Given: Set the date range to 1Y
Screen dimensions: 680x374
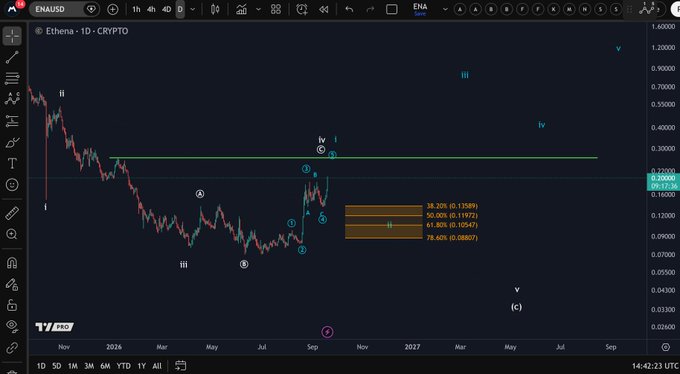Looking at the screenshot, I should click(x=141, y=366).
